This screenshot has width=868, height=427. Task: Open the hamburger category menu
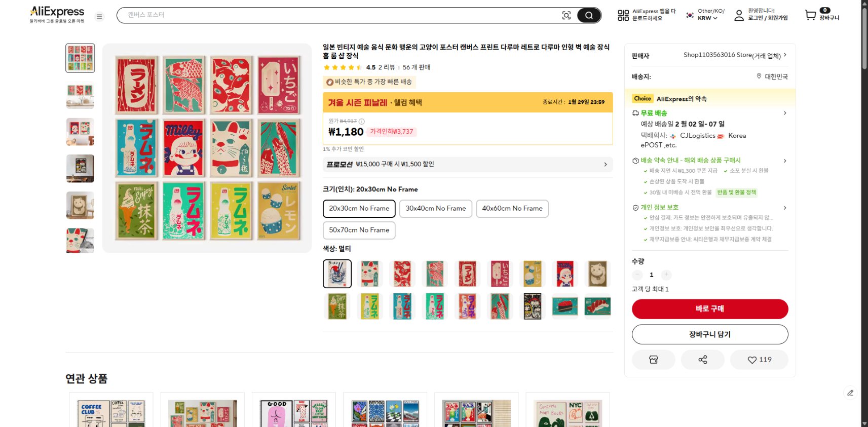99,17
